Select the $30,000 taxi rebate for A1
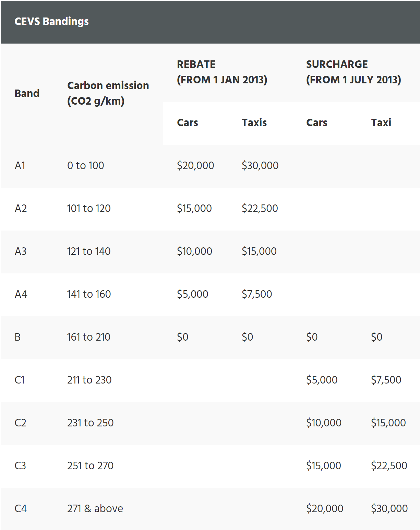The width and height of the screenshot is (420, 530). point(260,165)
